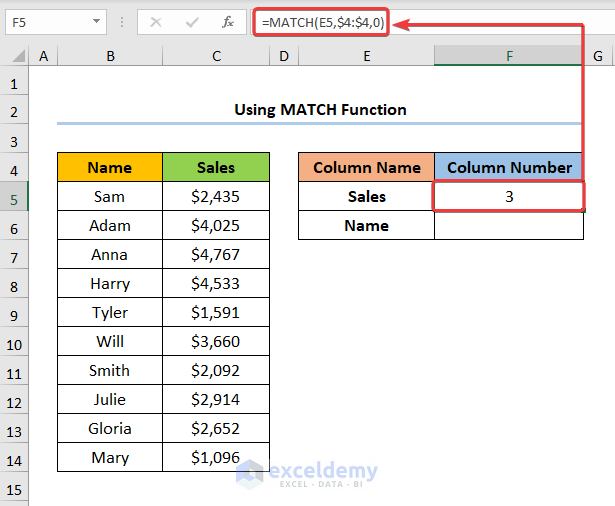Click the Enter checkmark formula bar icon
Image resolution: width=615 pixels, height=506 pixels.
click(191, 21)
